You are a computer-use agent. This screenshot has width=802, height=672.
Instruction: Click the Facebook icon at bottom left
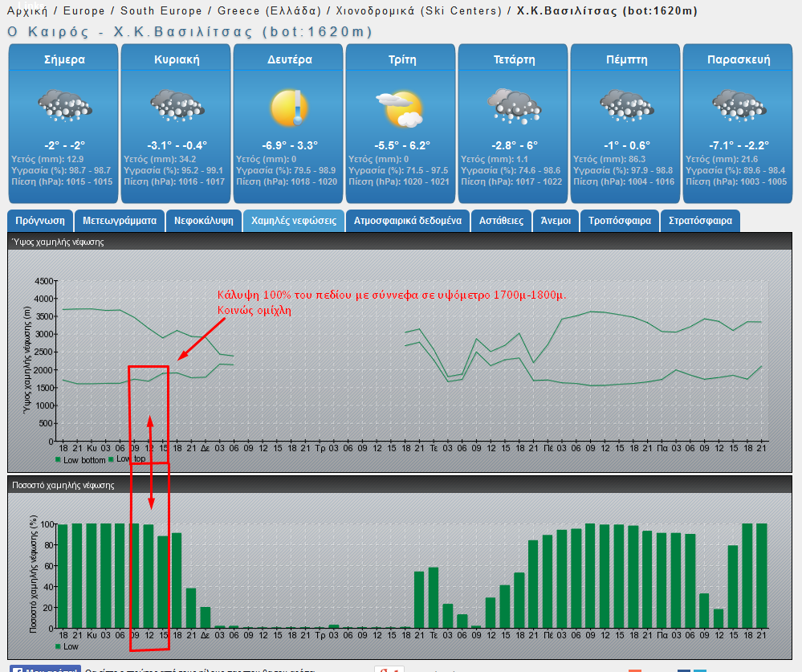[x=17, y=670]
